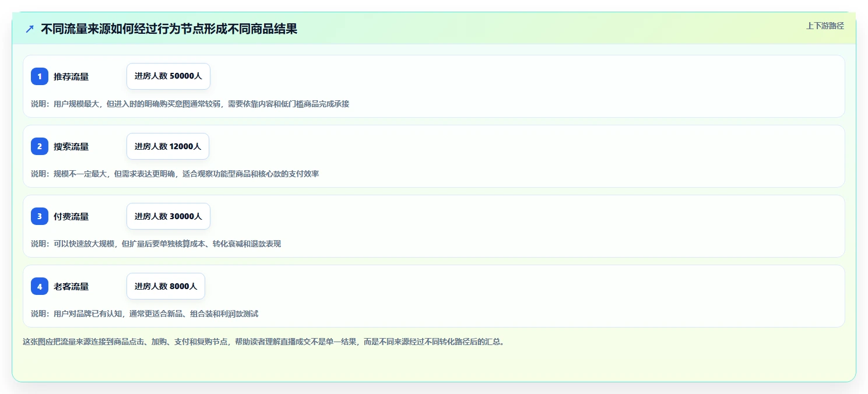Image resolution: width=868 pixels, height=394 pixels.
Task: Click the number 2 badge for 搜索流量
Action: 40,146
